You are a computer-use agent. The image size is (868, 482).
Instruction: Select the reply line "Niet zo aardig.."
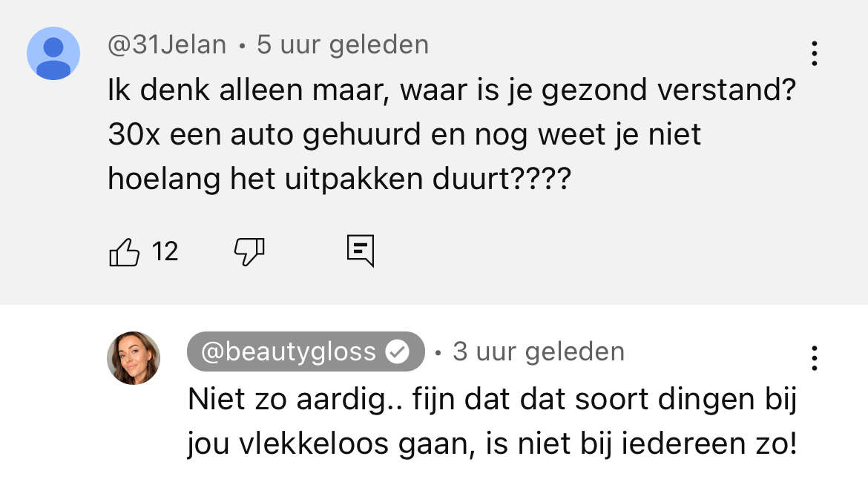point(295,399)
